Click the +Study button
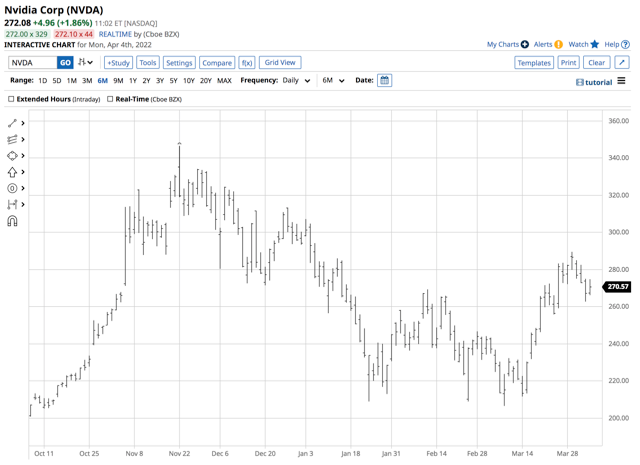 118,62
